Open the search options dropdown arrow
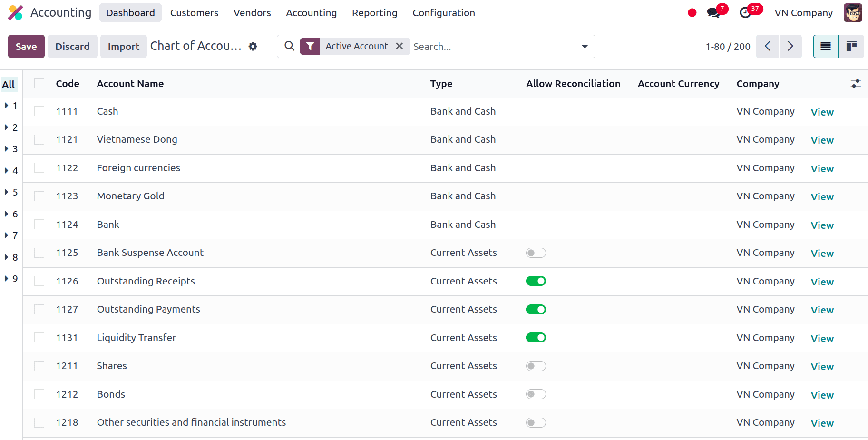The width and height of the screenshot is (868, 440). point(585,46)
